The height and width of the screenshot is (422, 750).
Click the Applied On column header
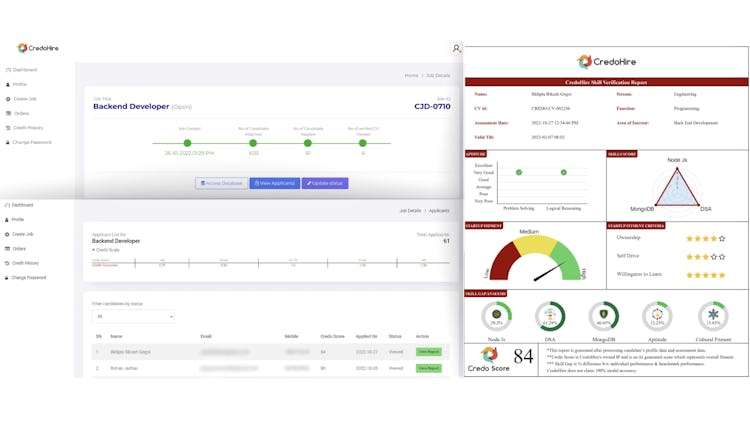(x=366, y=336)
